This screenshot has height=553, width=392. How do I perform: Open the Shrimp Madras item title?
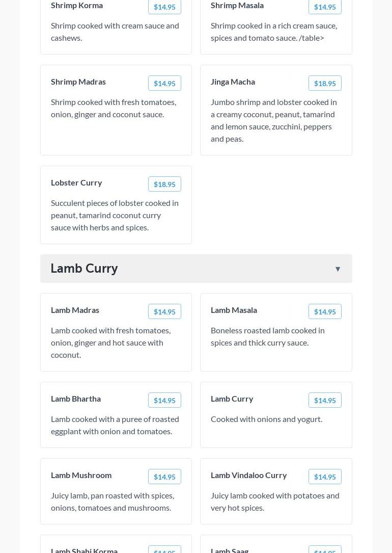(x=78, y=82)
